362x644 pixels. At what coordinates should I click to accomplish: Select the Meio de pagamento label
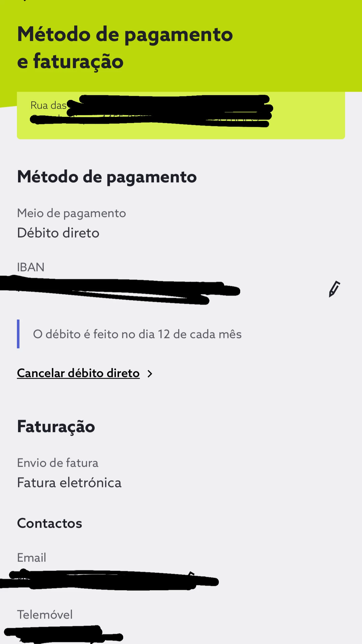pyautogui.click(x=71, y=213)
